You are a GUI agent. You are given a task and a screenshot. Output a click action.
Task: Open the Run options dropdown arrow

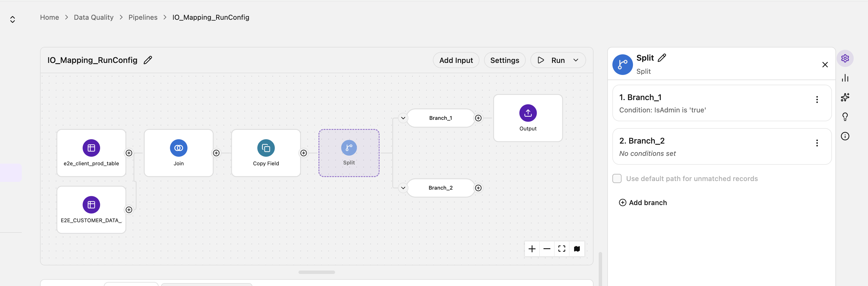pos(576,60)
